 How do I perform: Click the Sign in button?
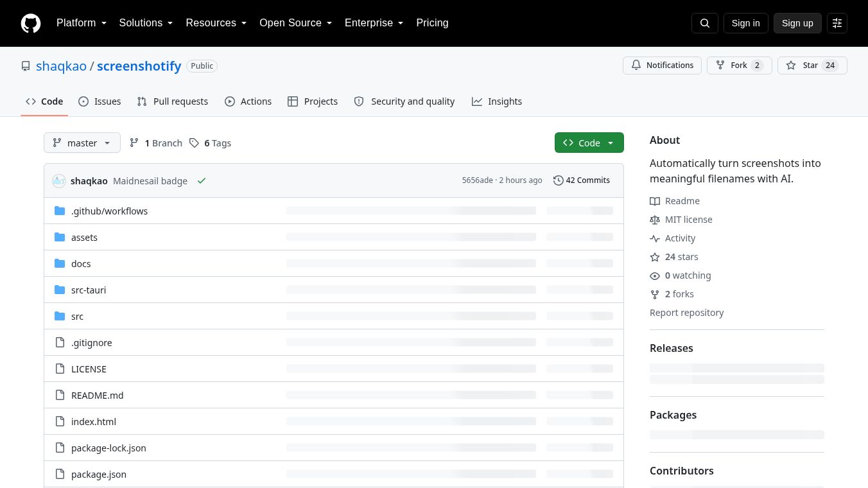click(x=745, y=23)
